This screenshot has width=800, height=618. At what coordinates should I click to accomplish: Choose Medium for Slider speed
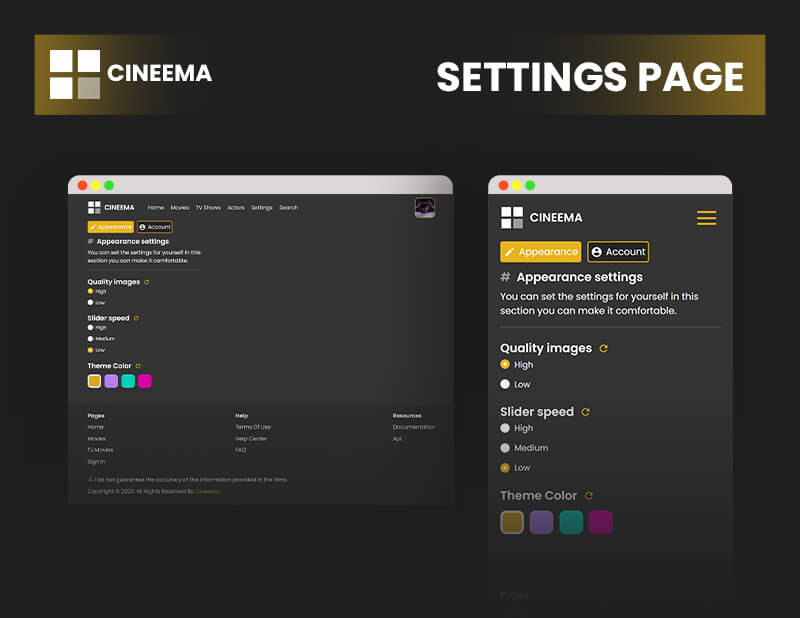pyautogui.click(x=90, y=338)
